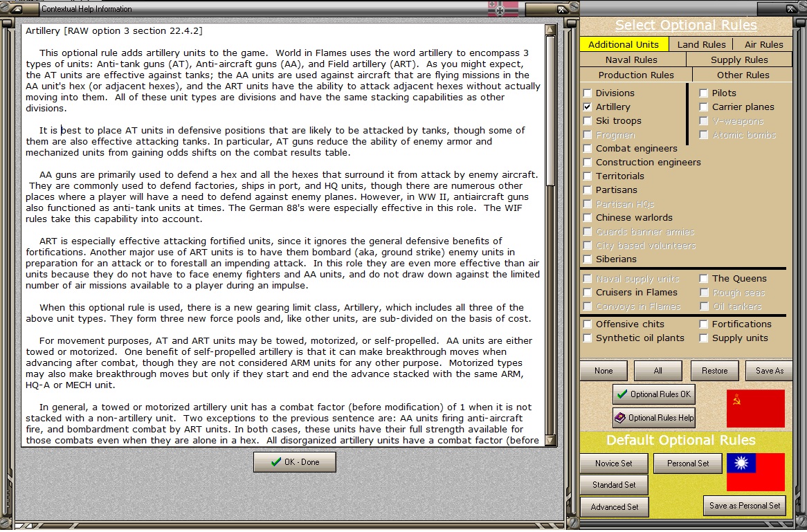Image resolution: width=807 pixels, height=532 pixels.
Task: Uncheck the Artillery optional rule
Action: 587,107
